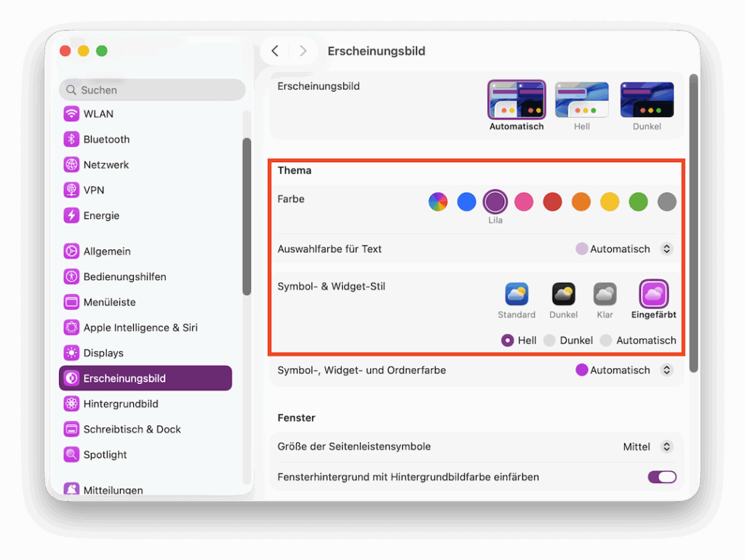Click the WLAN sidebar icon
Viewport: 745px width, 560px height.
[71, 113]
